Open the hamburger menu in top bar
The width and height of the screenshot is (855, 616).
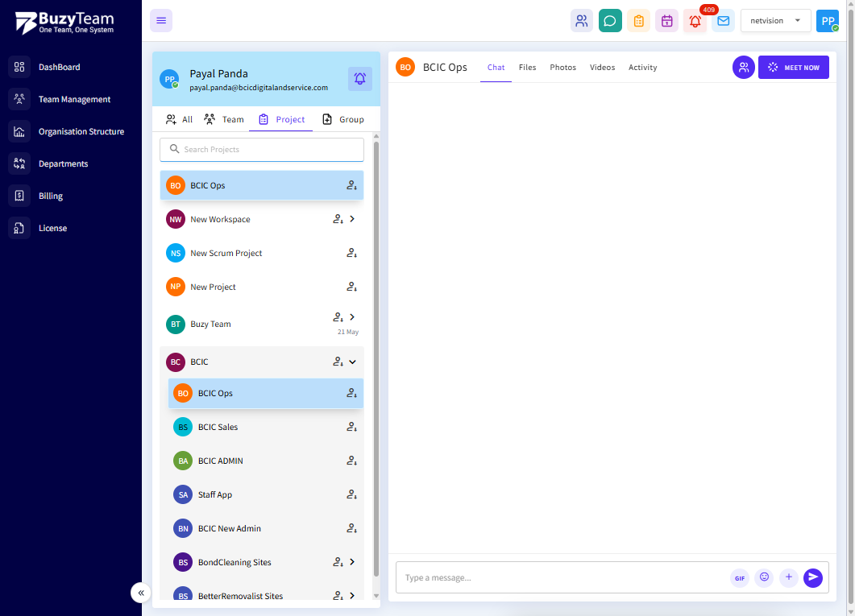pos(161,21)
